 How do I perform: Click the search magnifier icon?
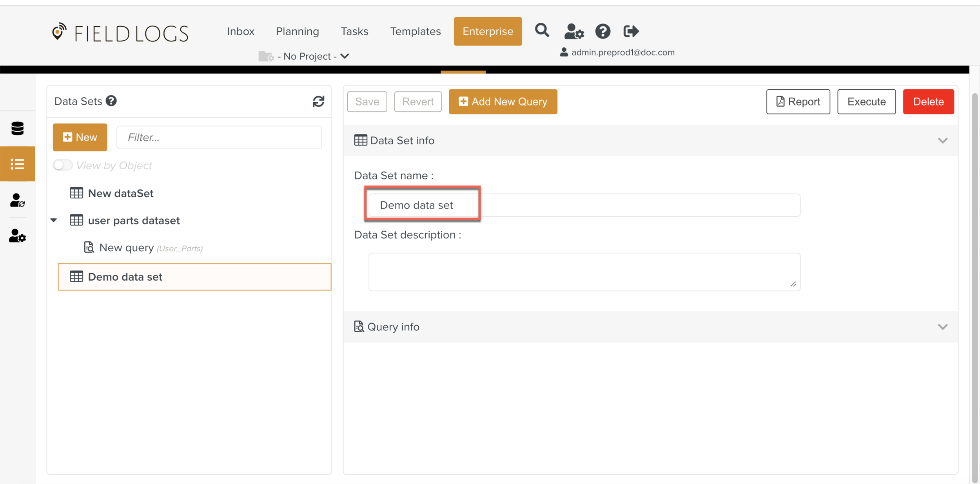point(542,31)
